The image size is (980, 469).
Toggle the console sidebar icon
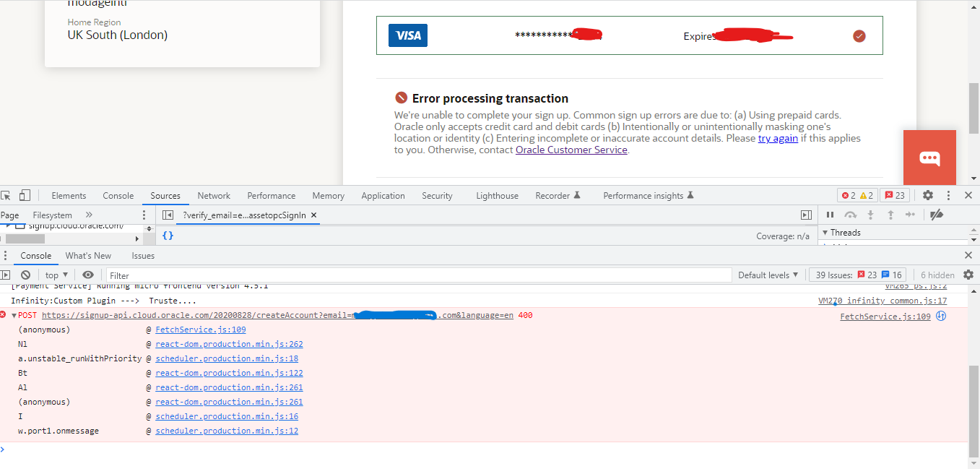click(x=6, y=275)
